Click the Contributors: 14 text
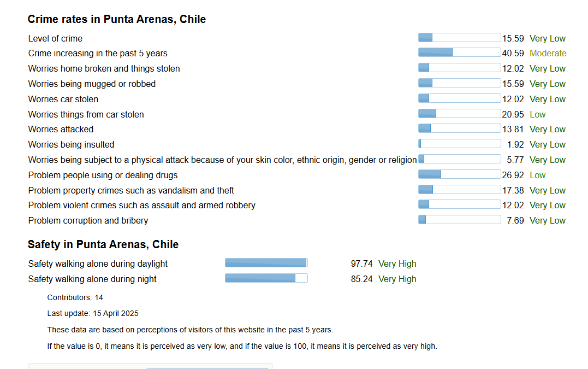This screenshot has height=369, width=588. tap(75, 298)
